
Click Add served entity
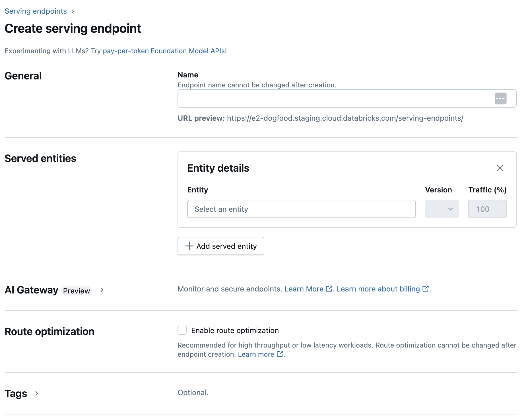[221, 246]
